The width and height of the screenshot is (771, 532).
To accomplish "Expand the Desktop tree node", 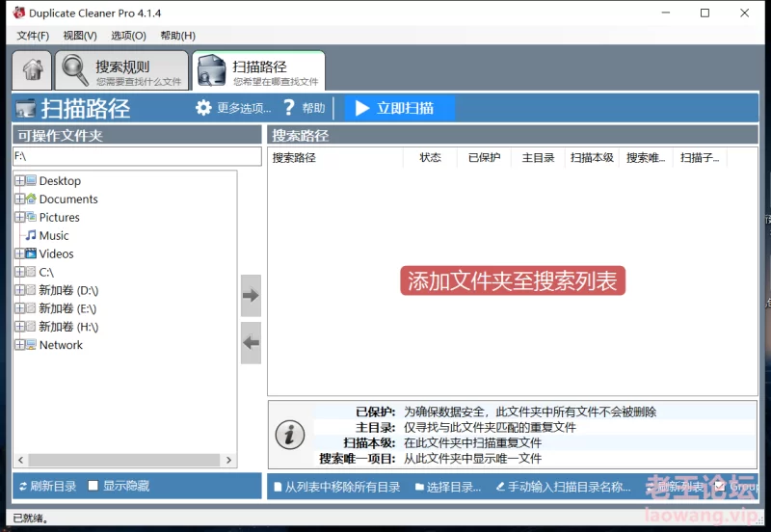I will click(19, 181).
